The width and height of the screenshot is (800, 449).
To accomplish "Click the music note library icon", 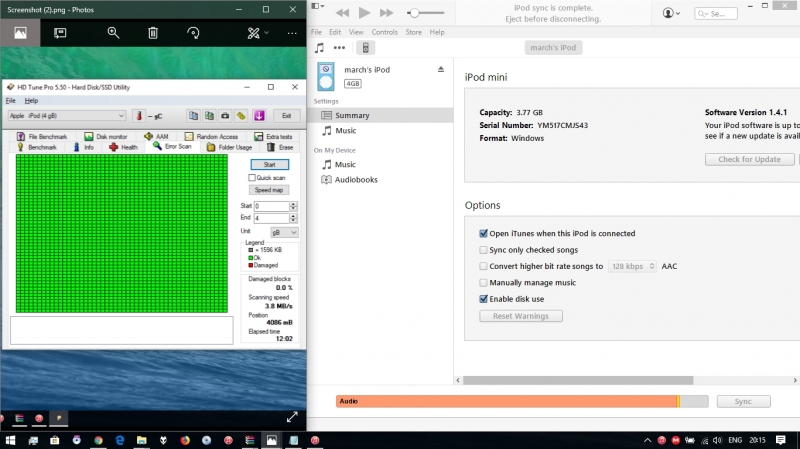I will 319,48.
